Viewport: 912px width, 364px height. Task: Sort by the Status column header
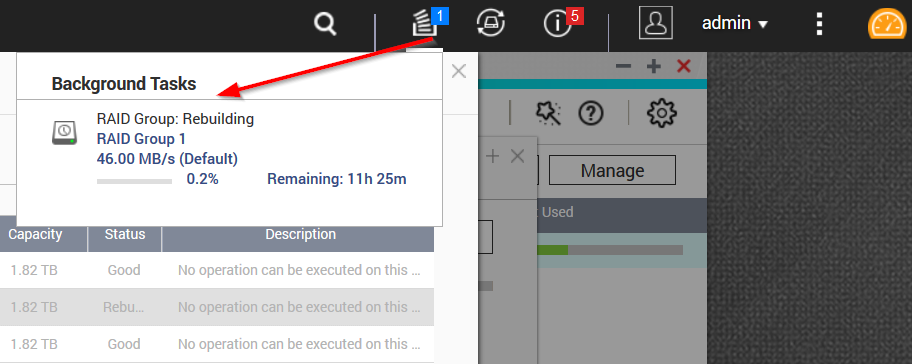(125, 235)
